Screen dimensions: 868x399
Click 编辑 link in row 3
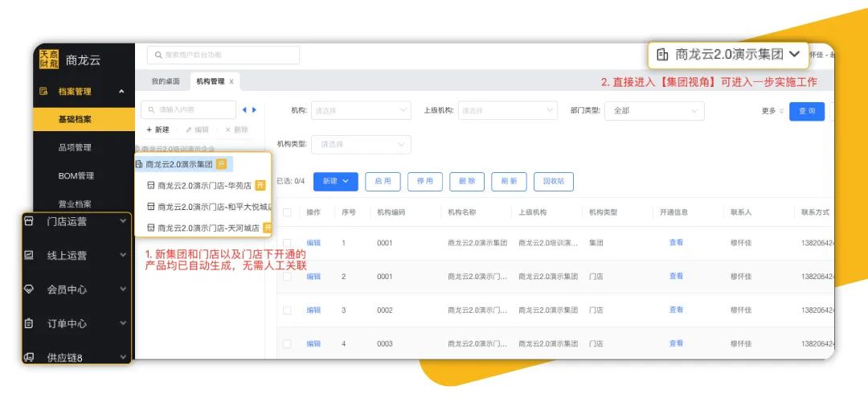pos(314,311)
